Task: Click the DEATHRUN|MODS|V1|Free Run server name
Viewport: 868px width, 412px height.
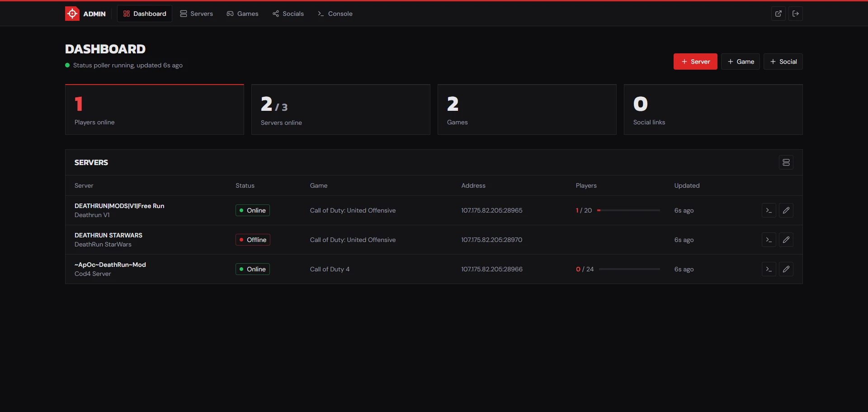Action: (x=119, y=206)
